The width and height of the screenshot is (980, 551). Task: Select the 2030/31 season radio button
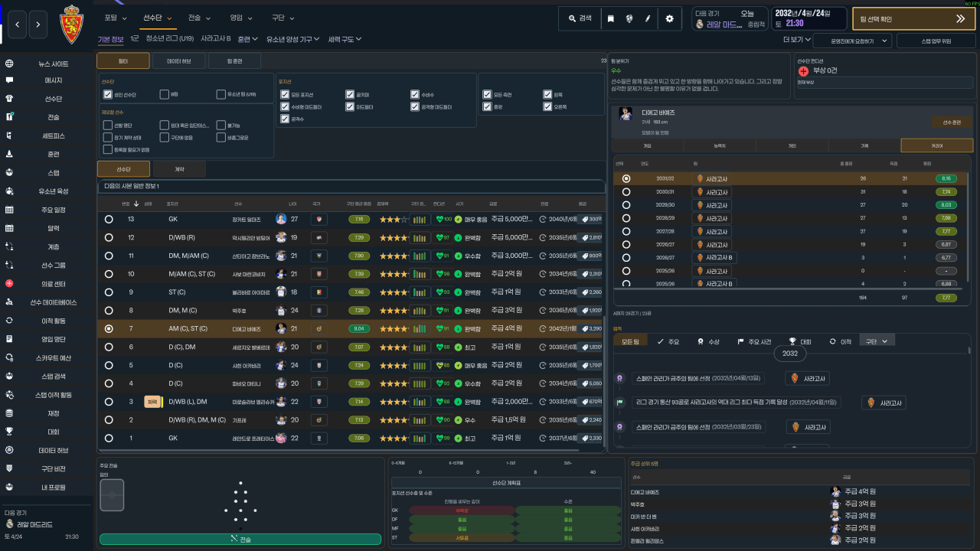[626, 192]
